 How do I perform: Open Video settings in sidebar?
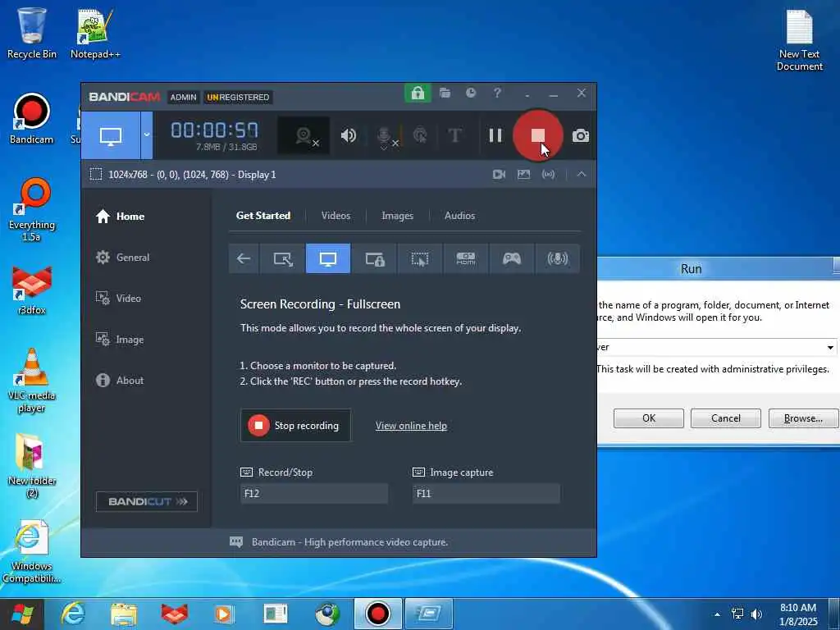[118, 299]
